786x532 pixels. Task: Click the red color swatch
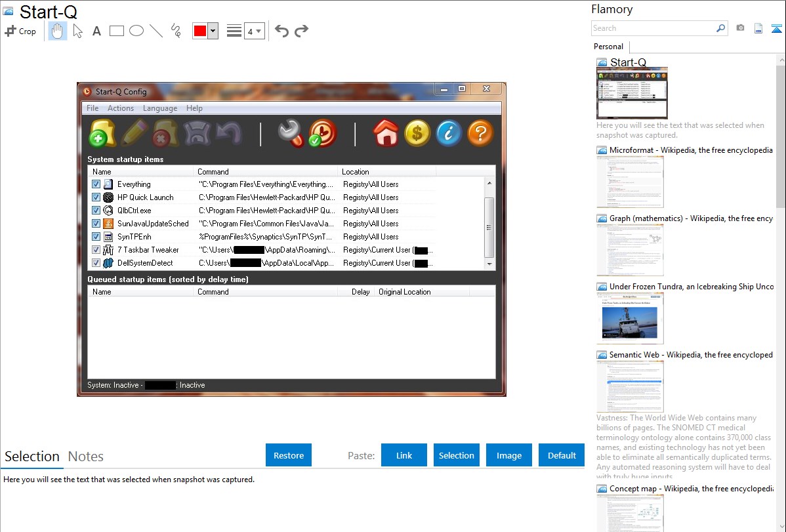pyautogui.click(x=200, y=31)
